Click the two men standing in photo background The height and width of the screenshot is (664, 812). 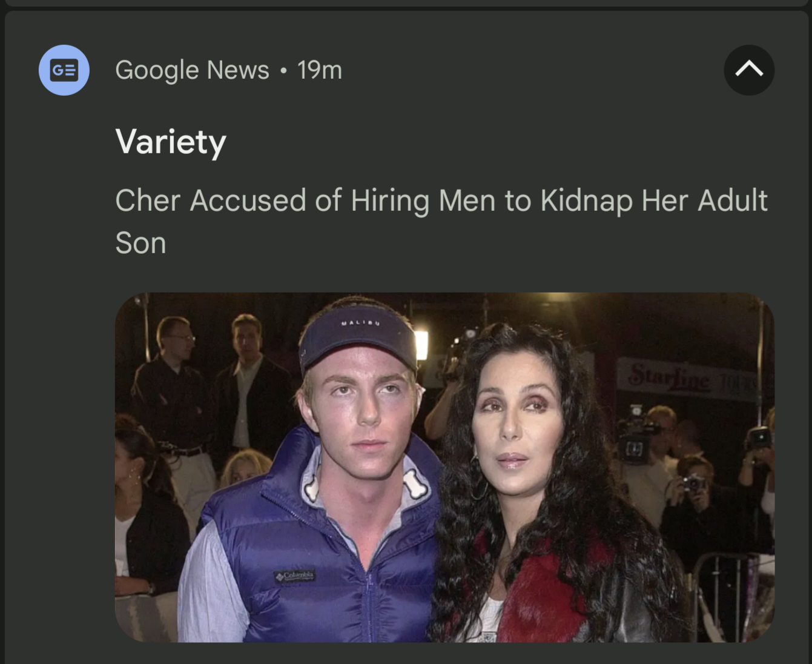point(212,388)
